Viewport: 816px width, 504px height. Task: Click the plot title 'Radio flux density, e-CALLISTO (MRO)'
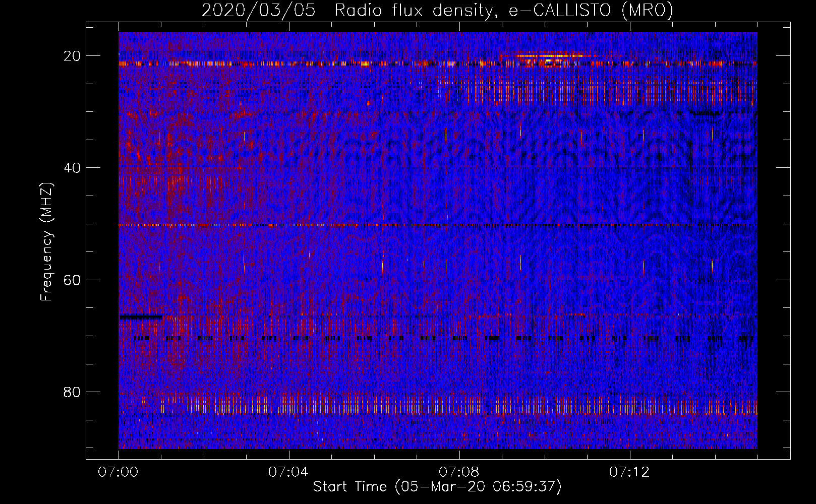tap(504, 10)
